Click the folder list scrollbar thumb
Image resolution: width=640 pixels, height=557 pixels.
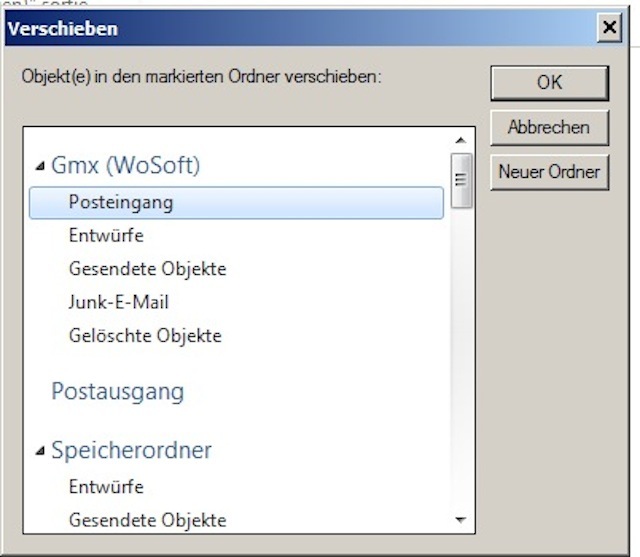pos(461,180)
